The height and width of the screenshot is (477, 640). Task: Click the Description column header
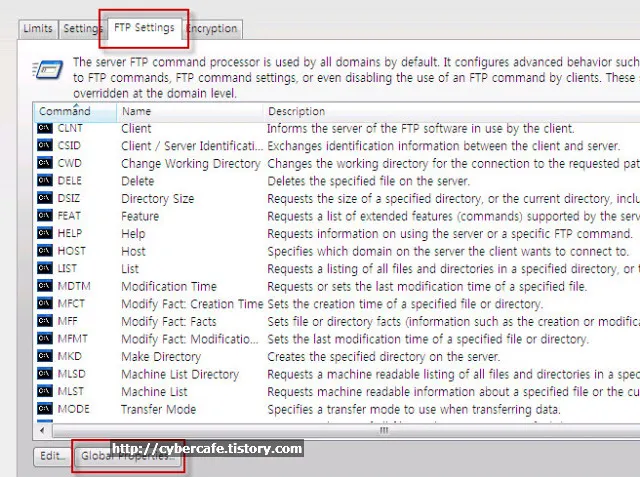(297, 111)
